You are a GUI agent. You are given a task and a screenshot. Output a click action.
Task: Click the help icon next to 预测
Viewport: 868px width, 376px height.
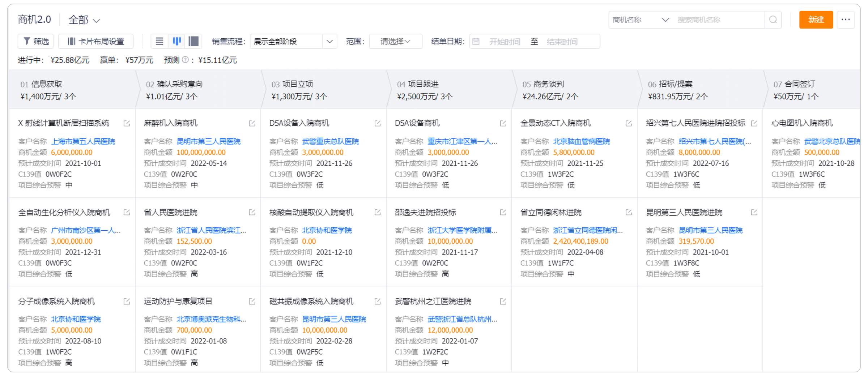point(184,60)
